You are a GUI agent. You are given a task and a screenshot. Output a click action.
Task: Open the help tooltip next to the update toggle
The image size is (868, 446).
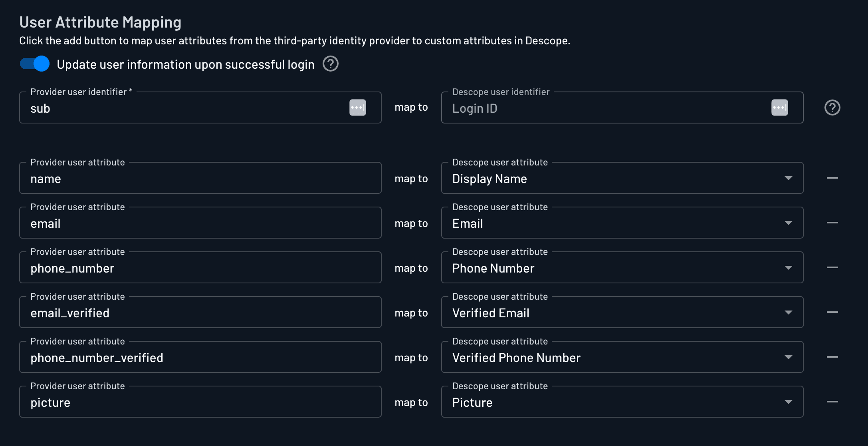330,64
